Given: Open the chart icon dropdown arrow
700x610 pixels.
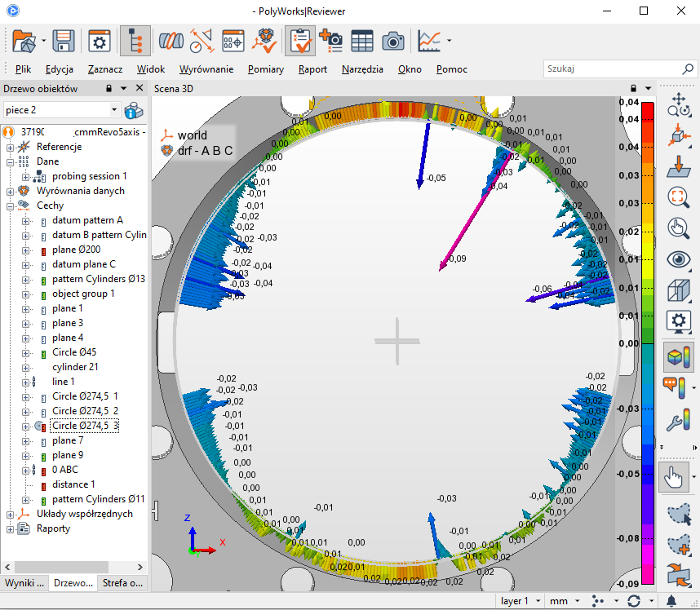Looking at the screenshot, I should 449,41.
